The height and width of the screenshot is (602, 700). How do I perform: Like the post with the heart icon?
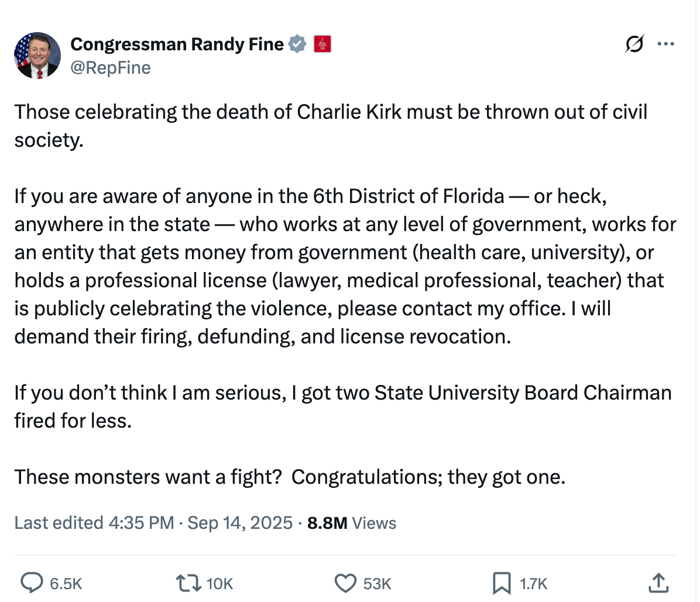345,583
